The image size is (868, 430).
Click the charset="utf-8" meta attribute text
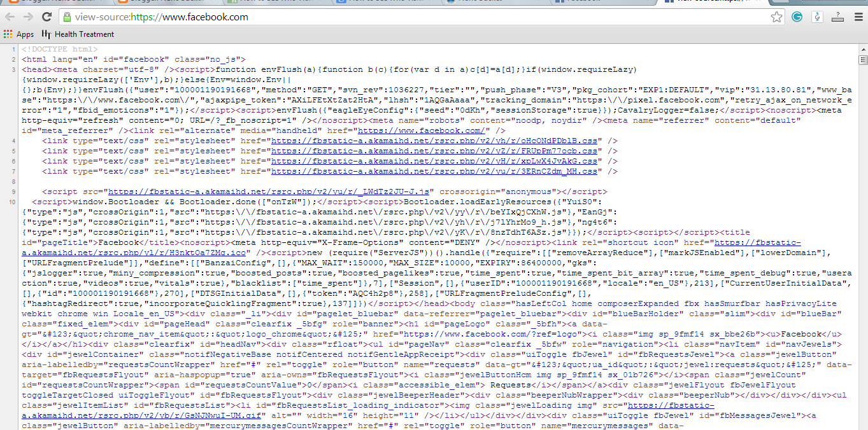tap(121, 69)
